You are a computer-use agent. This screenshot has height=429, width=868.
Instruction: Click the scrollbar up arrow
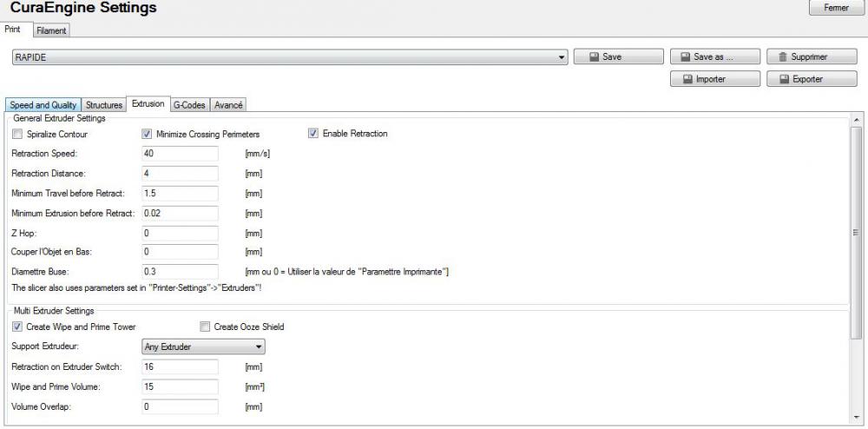[x=856, y=120]
